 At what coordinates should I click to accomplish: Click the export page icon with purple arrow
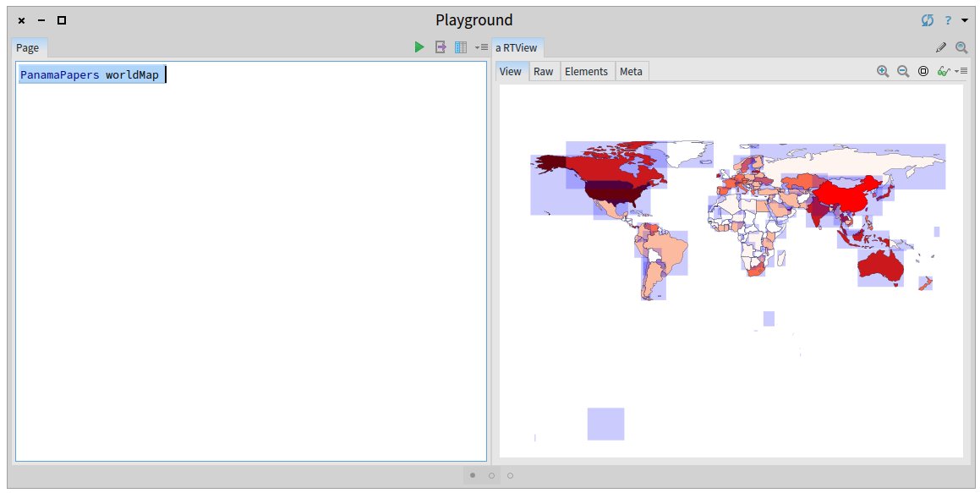(441, 47)
